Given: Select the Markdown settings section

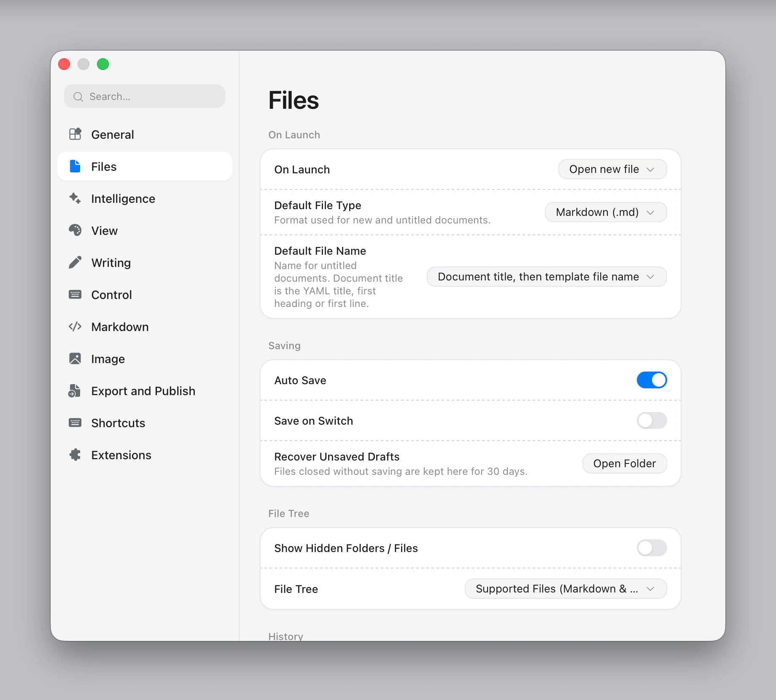Looking at the screenshot, I should (x=145, y=327).
